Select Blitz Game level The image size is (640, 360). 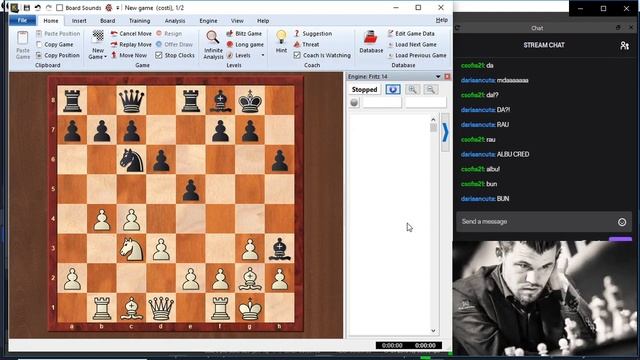tap(244, 33)
